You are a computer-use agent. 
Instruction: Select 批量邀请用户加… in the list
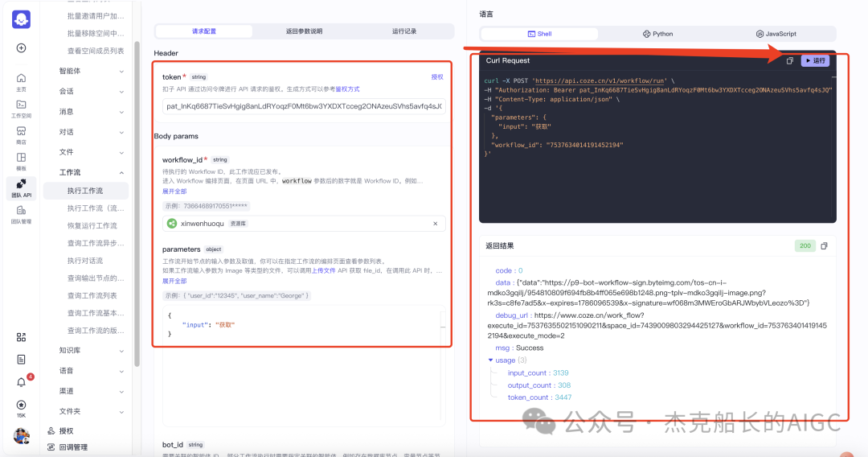[x=96, y=16]
